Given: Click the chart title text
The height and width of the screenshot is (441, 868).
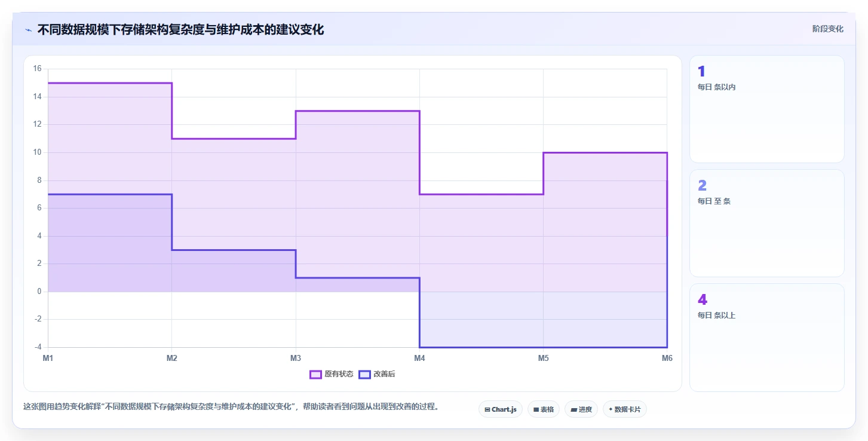Looking at the screenshot, I should 180,30.
